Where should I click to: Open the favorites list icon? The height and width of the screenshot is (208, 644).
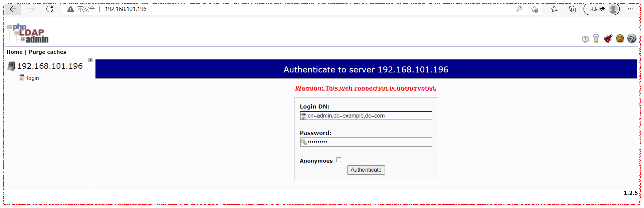click(x=554, y=9)
